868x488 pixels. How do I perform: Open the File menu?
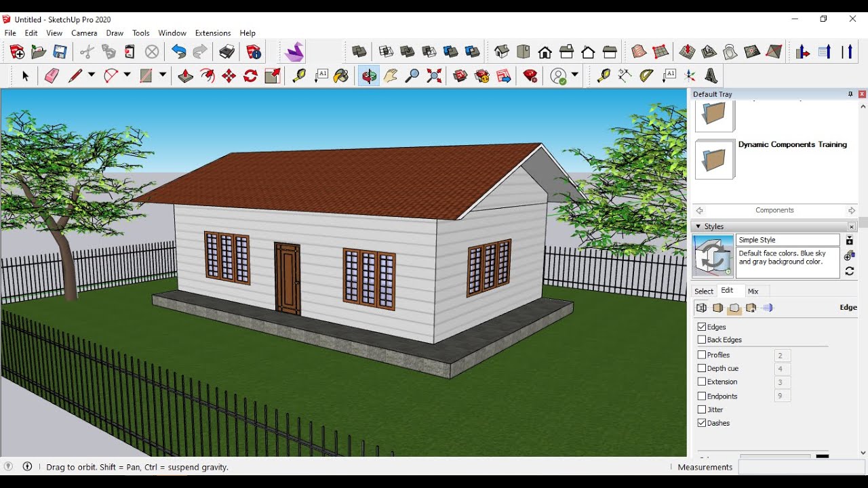point(10,33)
